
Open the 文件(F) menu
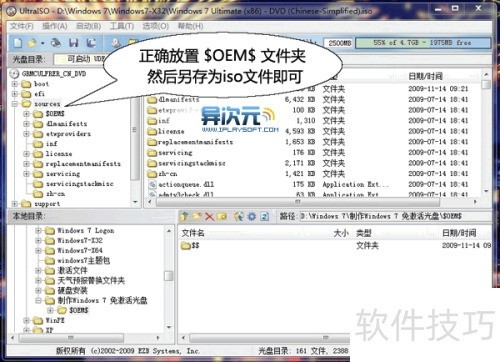point(22,26)
